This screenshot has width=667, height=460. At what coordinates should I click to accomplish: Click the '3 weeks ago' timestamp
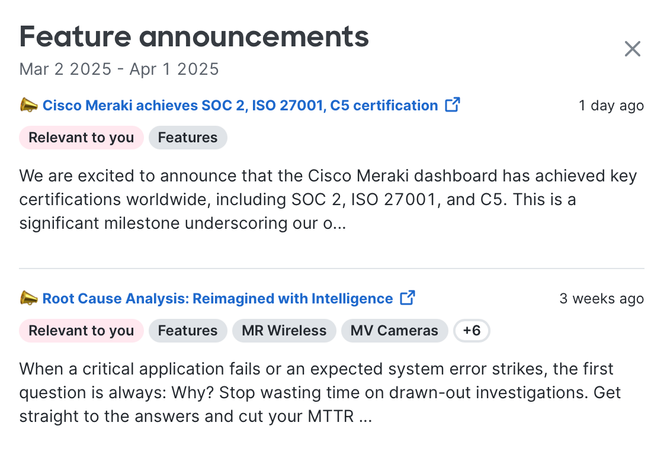[x=601, y=299]
